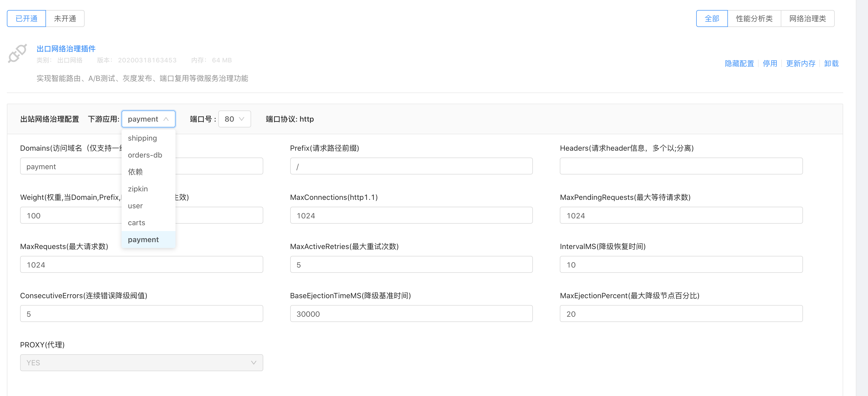The image size is (868, 396).
Task: Switch to the 已开通 tab
Action: click(26, 19)
